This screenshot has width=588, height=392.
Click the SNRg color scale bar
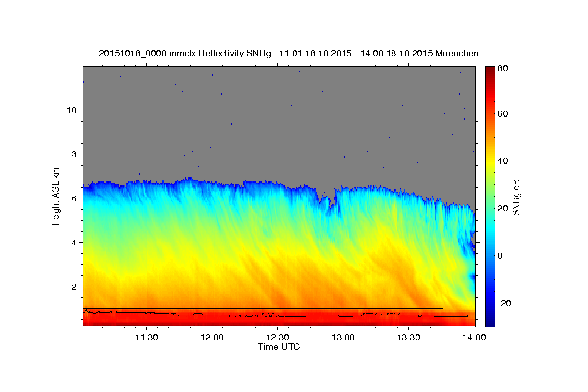[490, 196]
